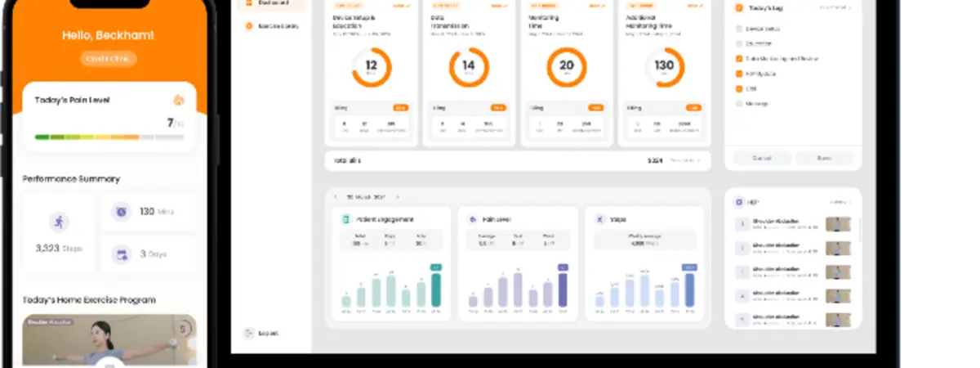Go to previous date using left chevron
The width and height of the screenshot is (980, 368).
click(335, 197)
